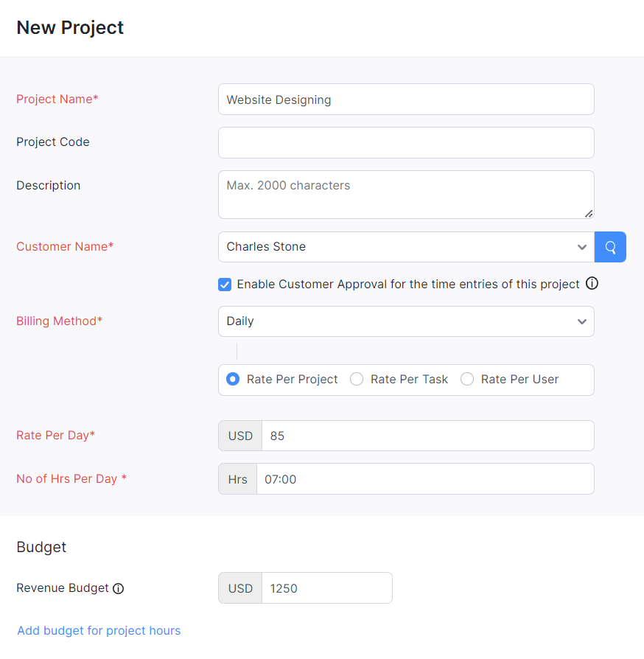Select the Rate Per Task radio button
644x659 pixels.
point(357,378)
